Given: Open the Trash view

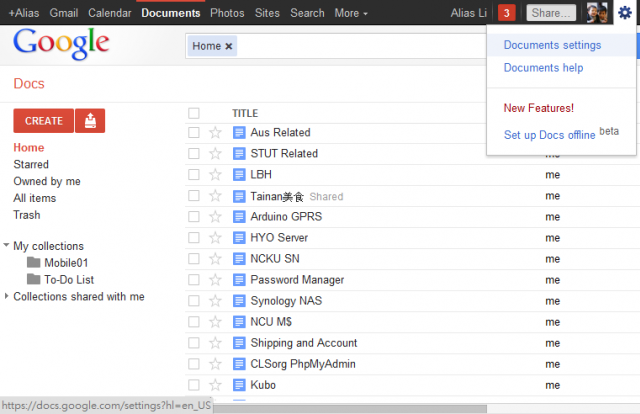Looking at the screenshot, I should pyautogui.click(x=27, y=215).
